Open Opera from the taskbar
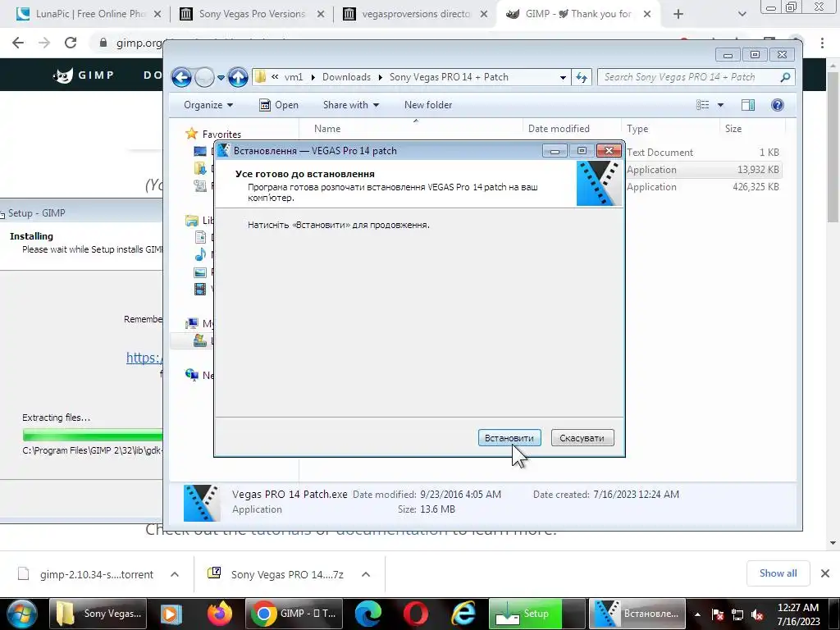840x630 pixels. pos(416,614)
